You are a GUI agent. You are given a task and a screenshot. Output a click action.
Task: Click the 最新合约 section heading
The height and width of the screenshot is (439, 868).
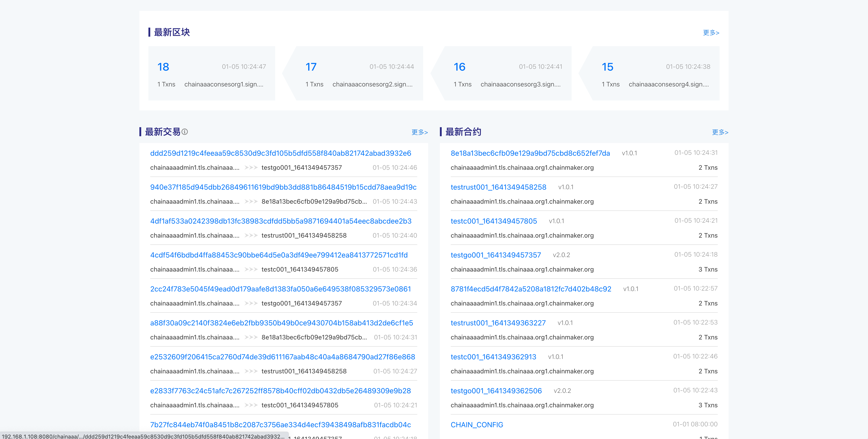pyautogui.click(x=463, y=132)
